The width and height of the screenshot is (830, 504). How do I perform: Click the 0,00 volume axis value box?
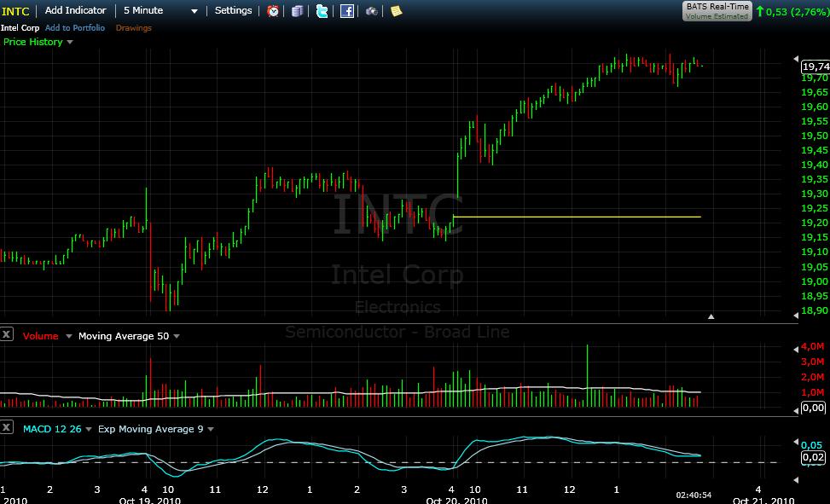click(813, 408)
